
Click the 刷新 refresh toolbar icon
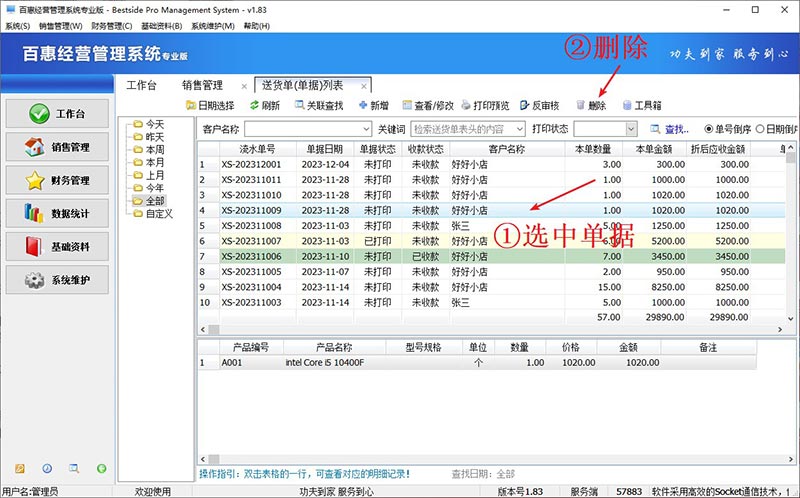click(264, 106)
